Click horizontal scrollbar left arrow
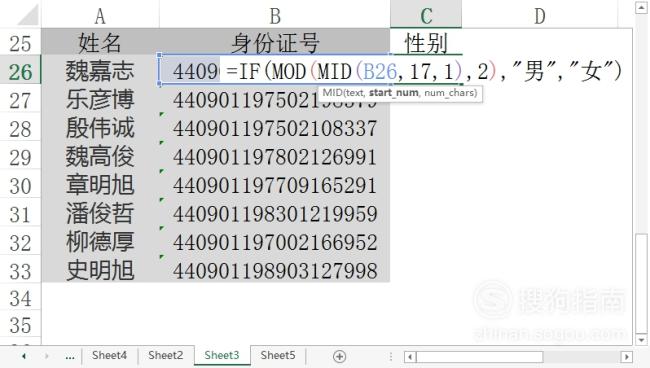The image size is (650, 368). click(x=410, y=357)
